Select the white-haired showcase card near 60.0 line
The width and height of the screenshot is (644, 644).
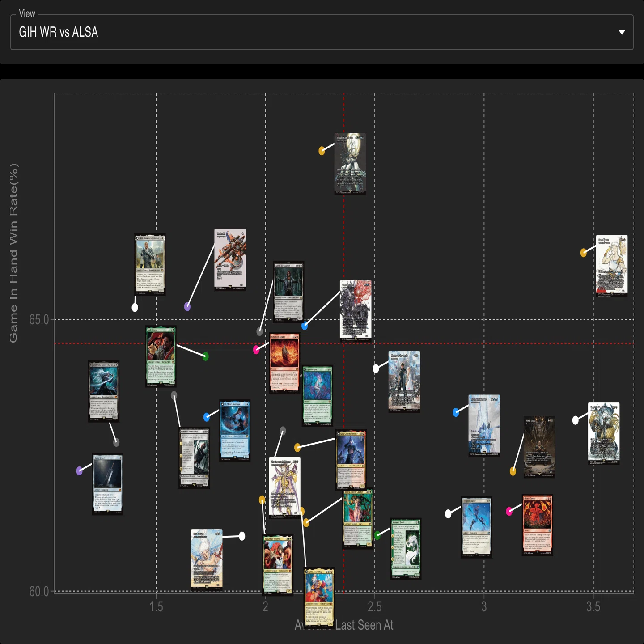pyautogui.click(x=207, y=560)
